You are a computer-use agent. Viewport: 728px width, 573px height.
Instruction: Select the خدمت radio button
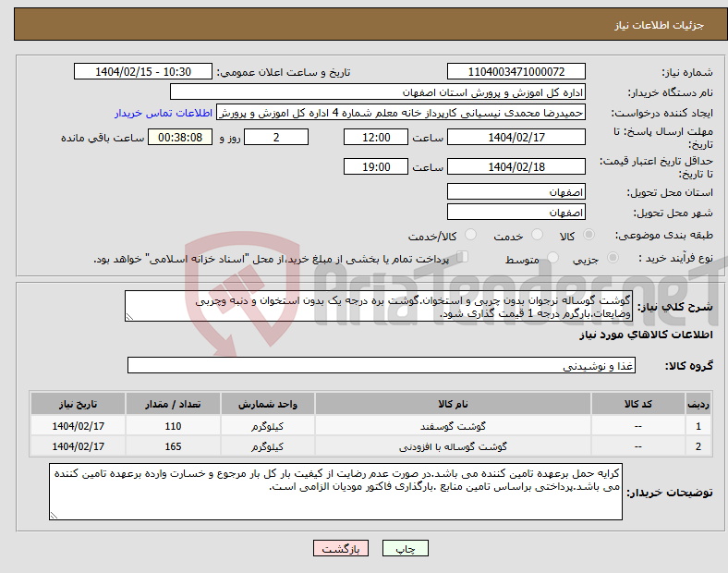(x=537, y=235)
